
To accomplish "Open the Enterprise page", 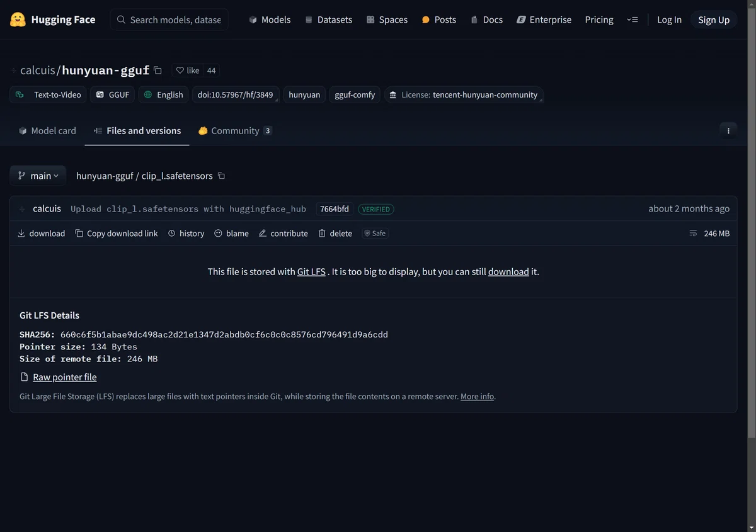I will click(544, 20).
